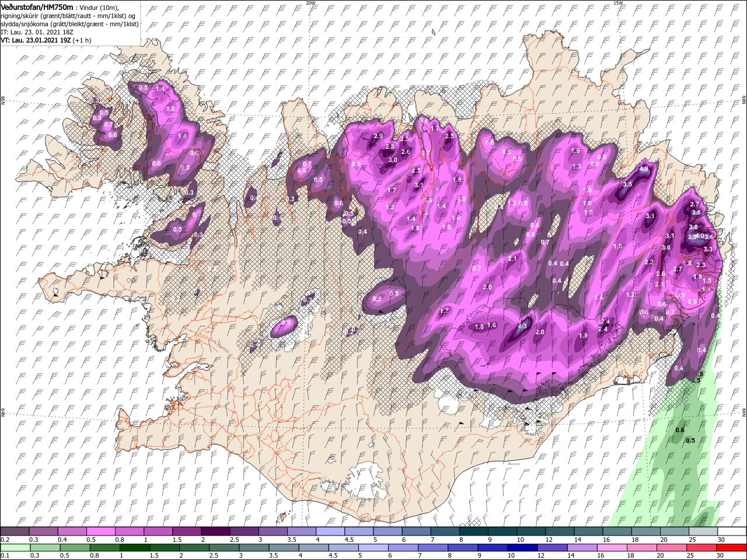Click the upper-row swatch between 12 and 14

[x=560, y=531]
